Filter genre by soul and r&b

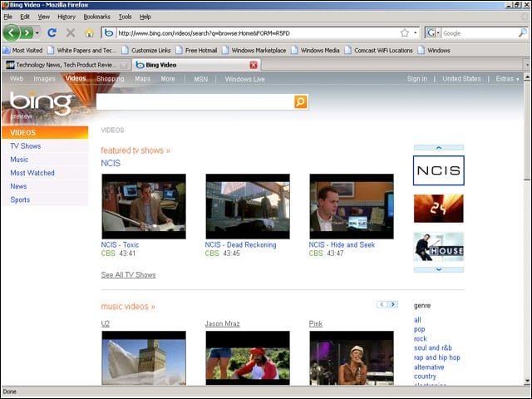pos(432,347)
